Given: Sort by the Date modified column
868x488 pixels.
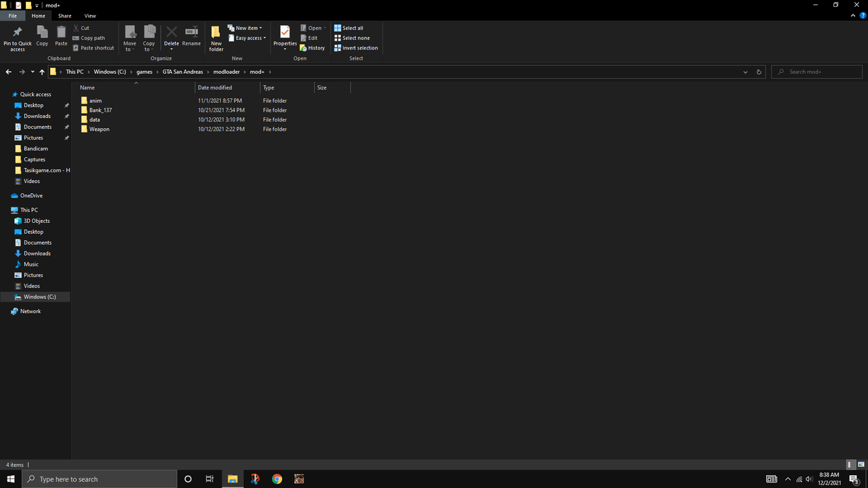Looking at the screenshot, I should tap(228, 87).
